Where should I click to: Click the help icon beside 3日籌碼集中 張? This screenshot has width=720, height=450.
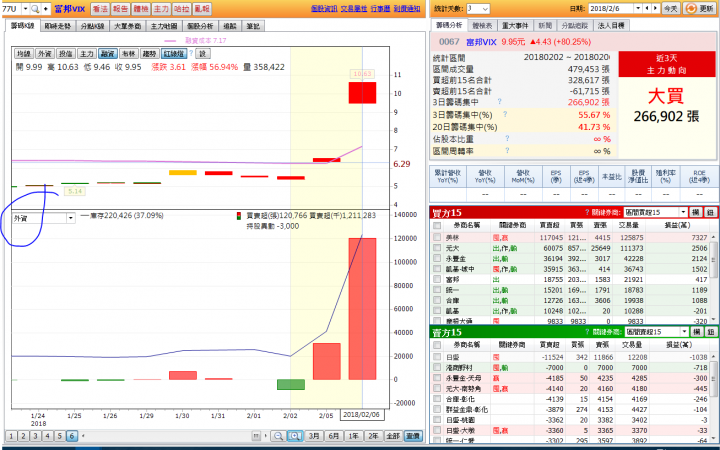pos(499,102)
